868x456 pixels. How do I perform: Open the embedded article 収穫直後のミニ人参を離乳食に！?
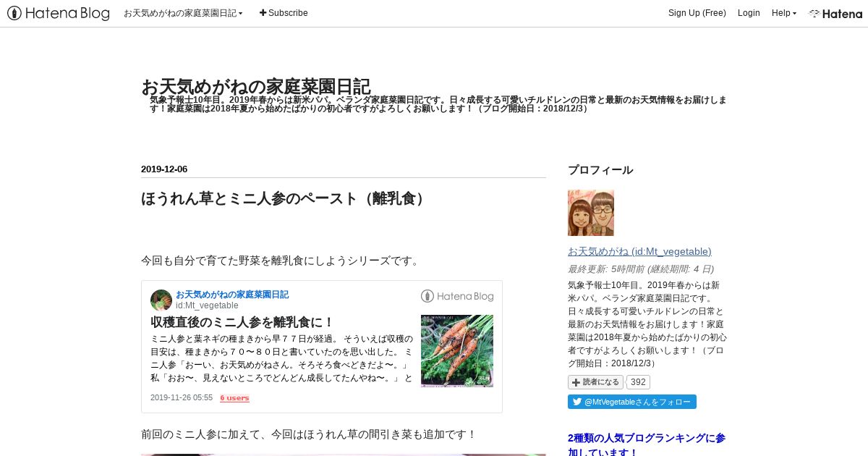(x=242, y=322)
